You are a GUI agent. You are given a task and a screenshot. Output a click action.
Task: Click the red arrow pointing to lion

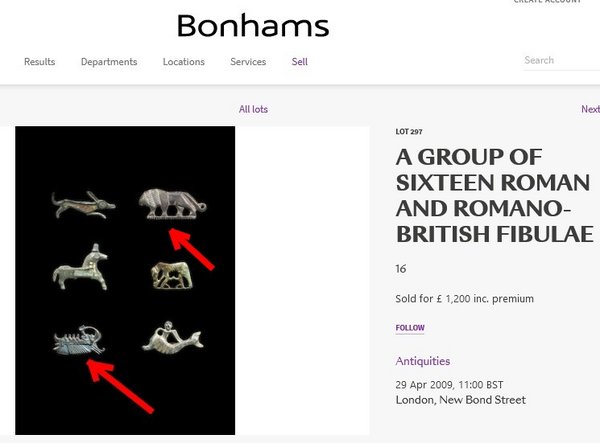click(x=191, y=249)
